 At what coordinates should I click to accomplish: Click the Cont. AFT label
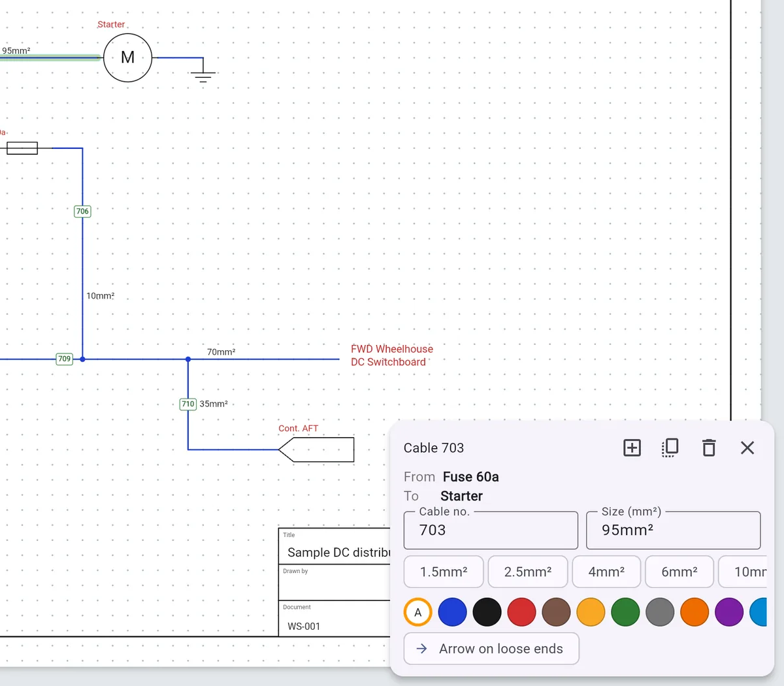click(299, 429)
